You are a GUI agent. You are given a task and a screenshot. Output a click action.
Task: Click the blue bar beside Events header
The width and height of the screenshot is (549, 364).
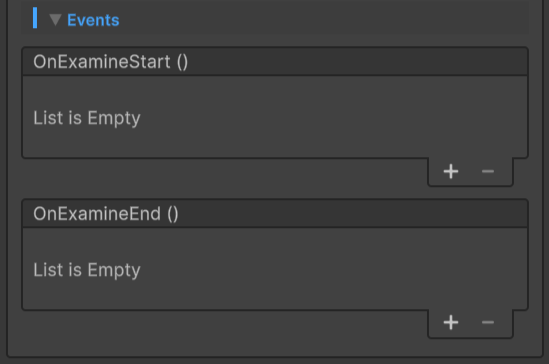[35, 18]
